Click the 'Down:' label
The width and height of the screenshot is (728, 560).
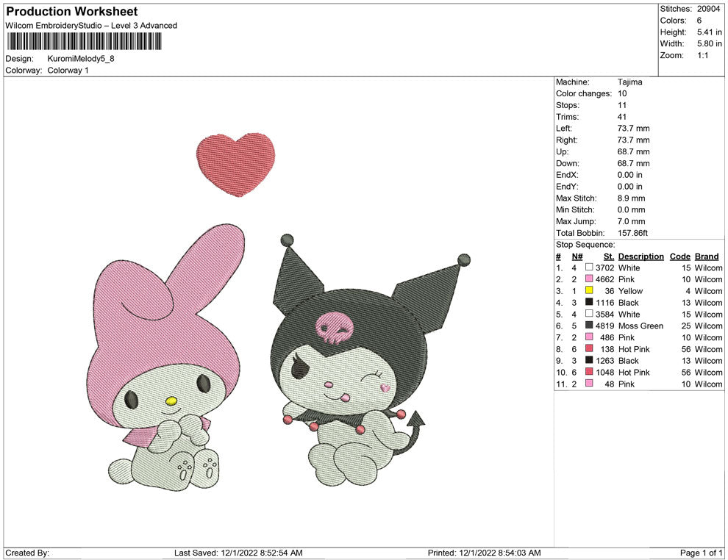point(568,163)
